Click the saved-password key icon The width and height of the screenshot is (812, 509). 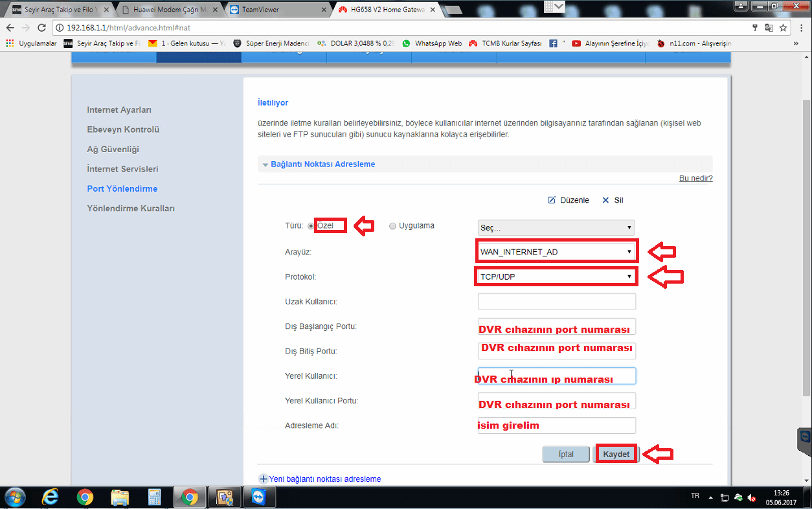click(x=755, y=28)
